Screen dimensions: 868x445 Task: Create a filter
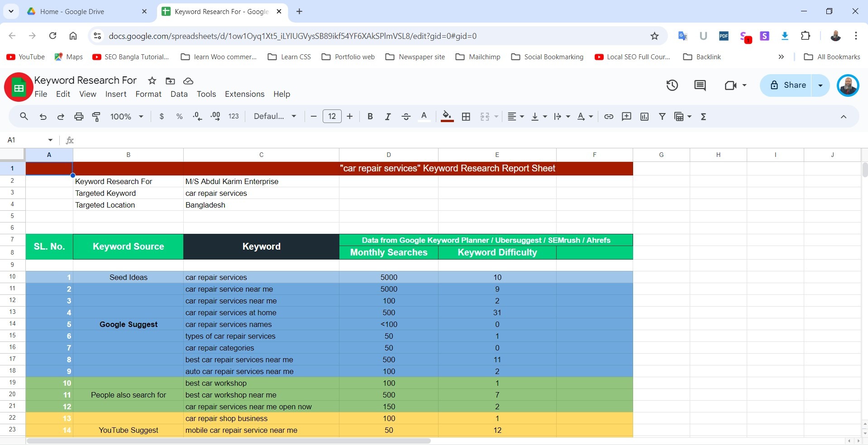point(662,116)
